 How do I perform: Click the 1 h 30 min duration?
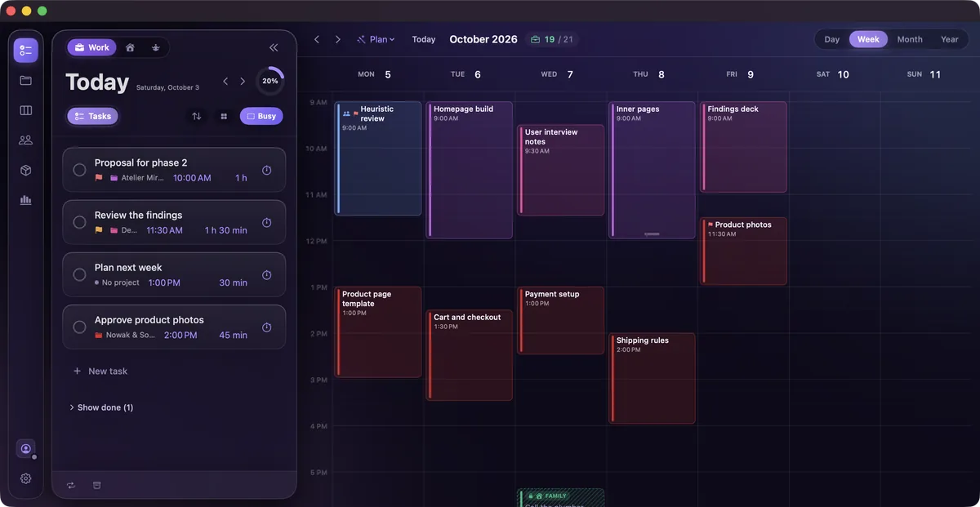pyautogui.click(x=225, y=230)
